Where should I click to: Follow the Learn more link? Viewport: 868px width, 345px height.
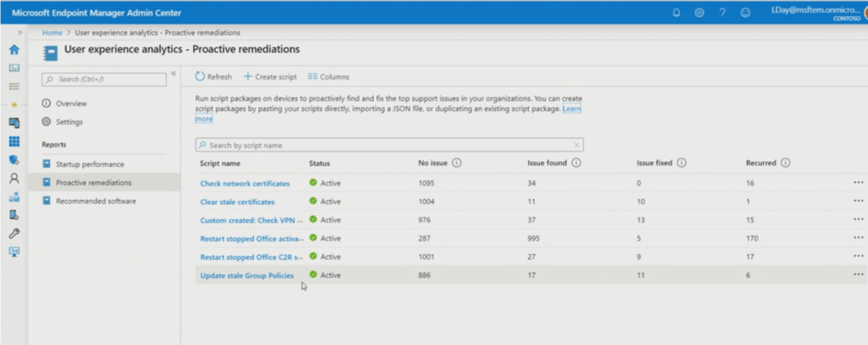[x=571, y=109]
